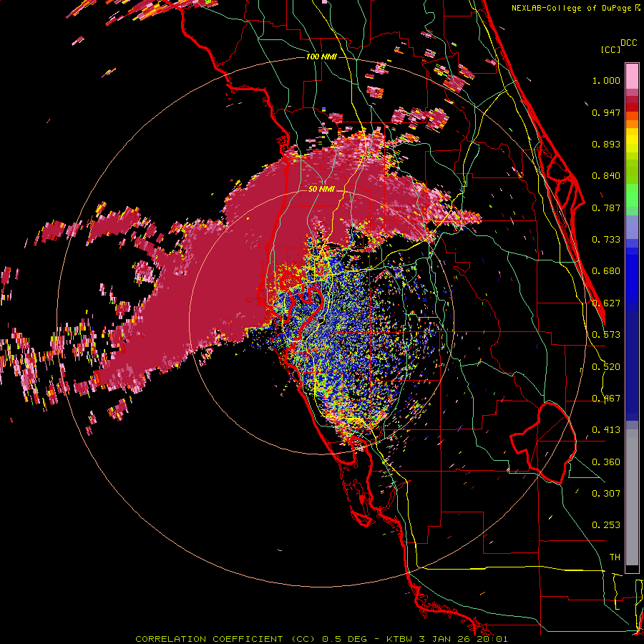The height and width of the screenshot is (644, 644).
Task: Click the 100 NMI range ring label
Action: click(321, 57)
